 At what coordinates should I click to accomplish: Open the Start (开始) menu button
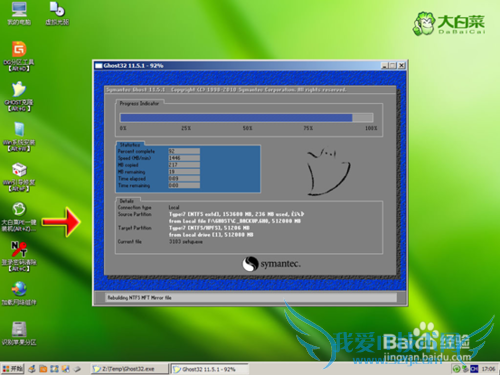(x=13, y=369)
